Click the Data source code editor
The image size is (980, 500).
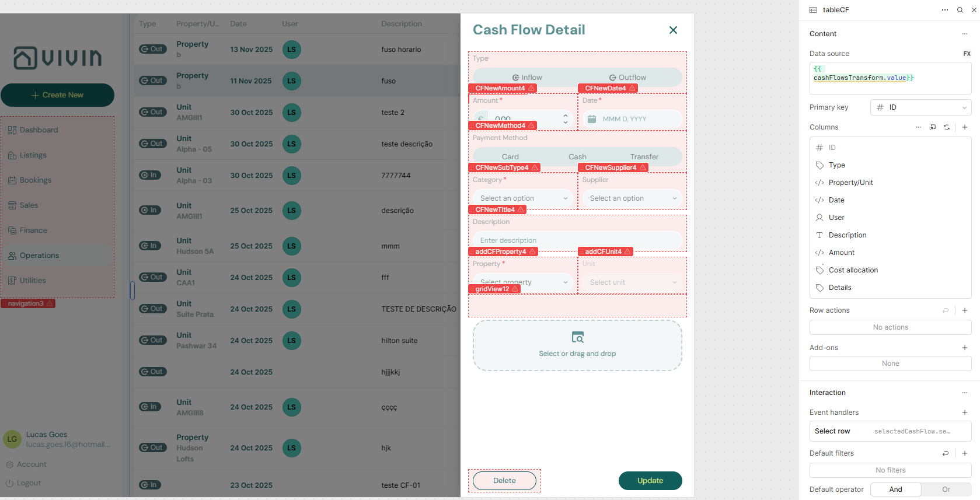(x=891, y=78)
